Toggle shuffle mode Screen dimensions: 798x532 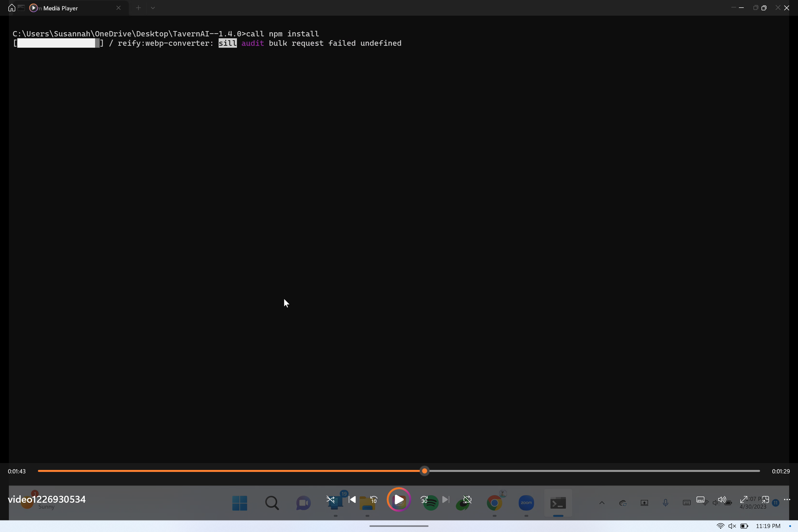tap(331, 499)
